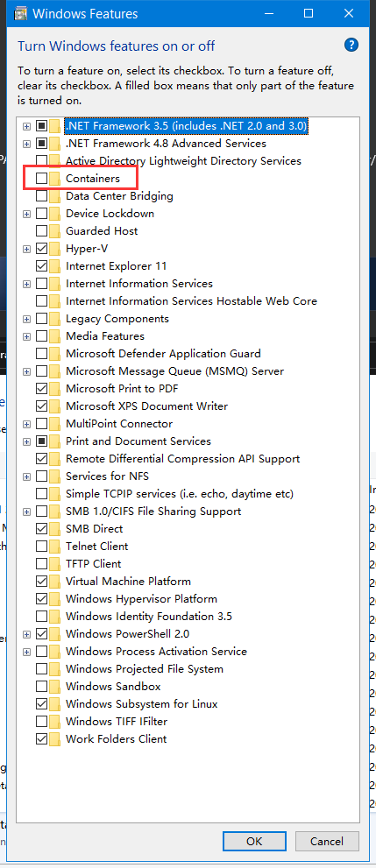Uncheck the Hyper-V checkbox
This screenshot has height=868, width=376.
[41, 249]
